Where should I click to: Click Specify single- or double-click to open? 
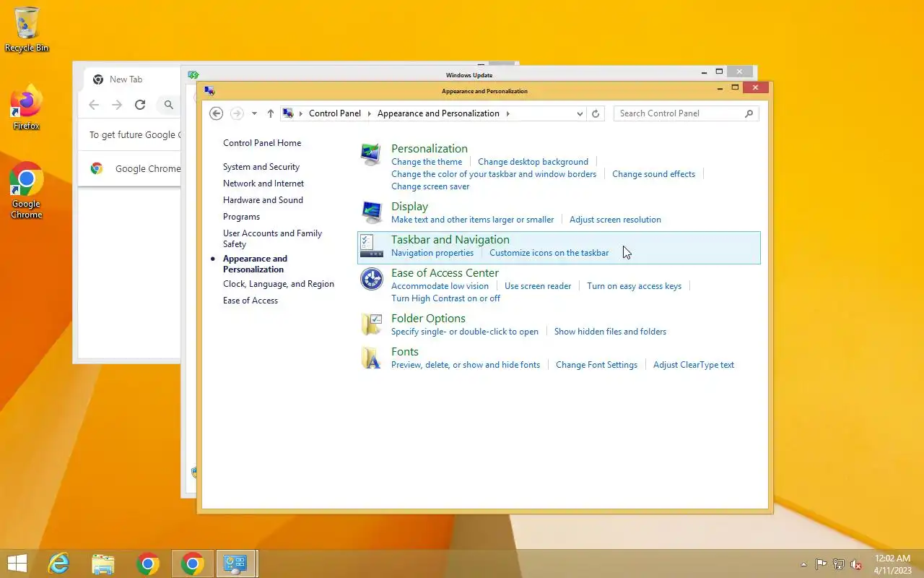coord(465,332)
